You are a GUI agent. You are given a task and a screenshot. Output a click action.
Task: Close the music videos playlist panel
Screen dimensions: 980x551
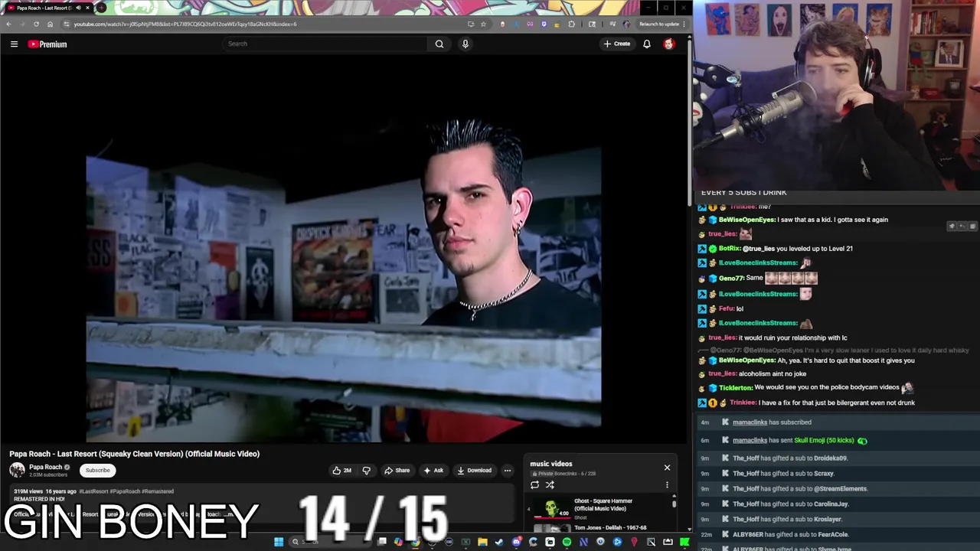point(667,468)
